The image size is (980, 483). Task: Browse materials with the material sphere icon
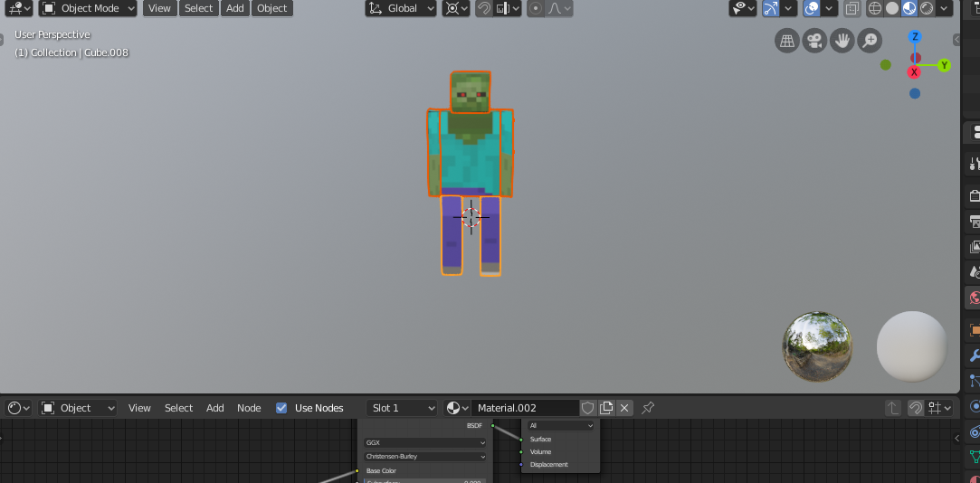457,408
